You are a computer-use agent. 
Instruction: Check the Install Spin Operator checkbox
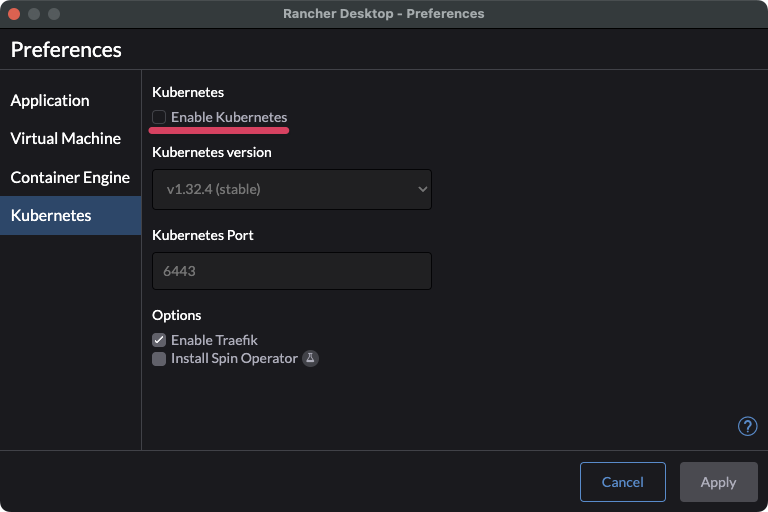coord(159,359)
